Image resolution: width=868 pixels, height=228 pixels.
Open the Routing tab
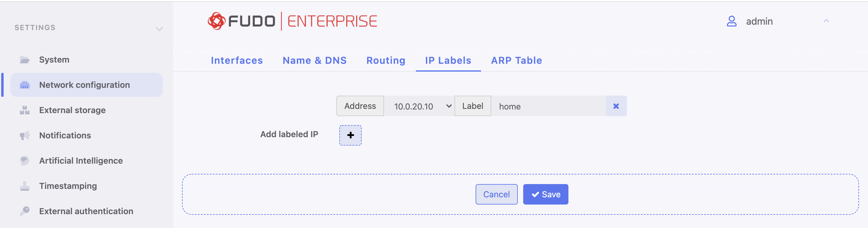tap(386, 60)
